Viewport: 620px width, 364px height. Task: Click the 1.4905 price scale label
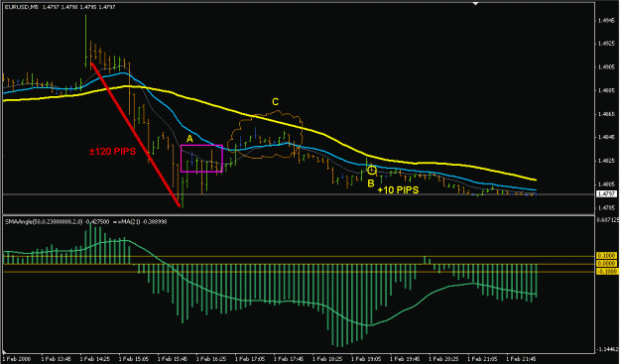(x=607, y=67)
